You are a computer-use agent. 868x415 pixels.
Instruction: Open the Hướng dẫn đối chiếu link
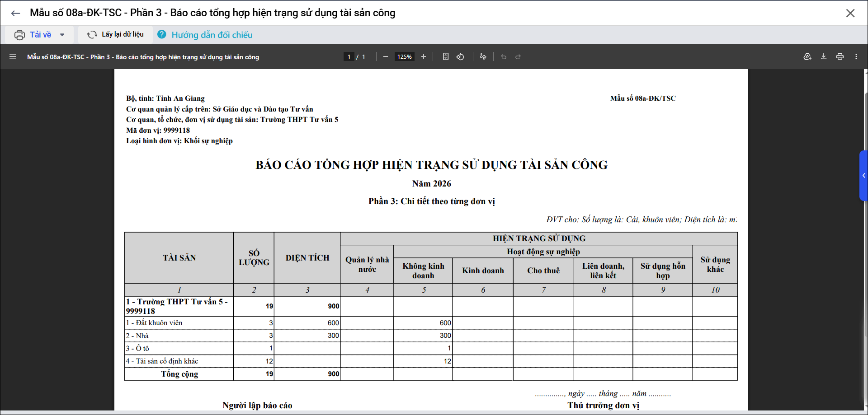pyautogui.click(x=212, y=35)
